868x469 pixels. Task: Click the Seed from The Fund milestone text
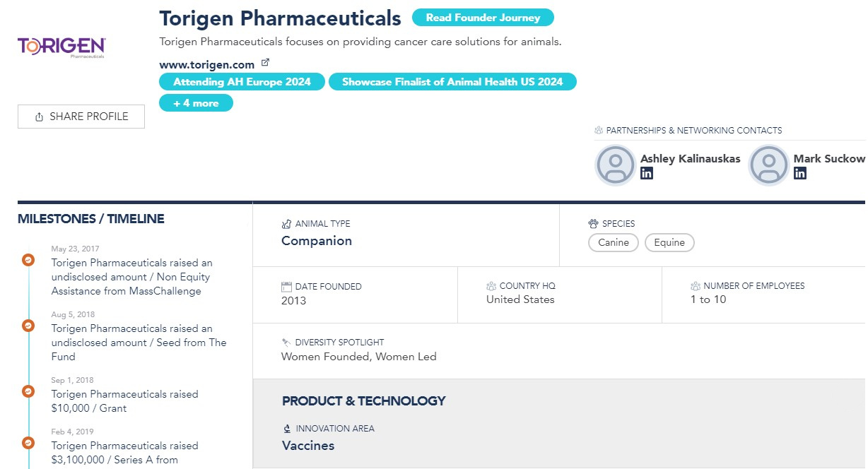pyautogui.click(x=139, y=343)
